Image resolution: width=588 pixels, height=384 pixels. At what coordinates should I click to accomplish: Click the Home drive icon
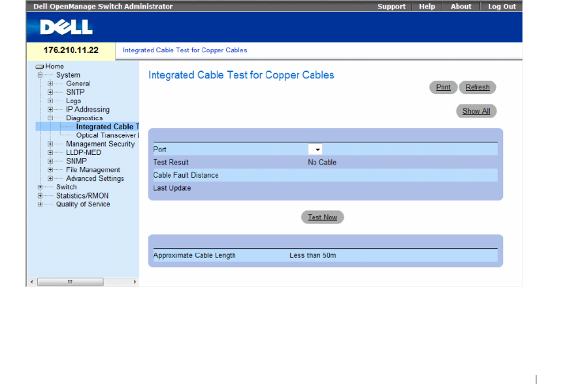click(40, 67)
